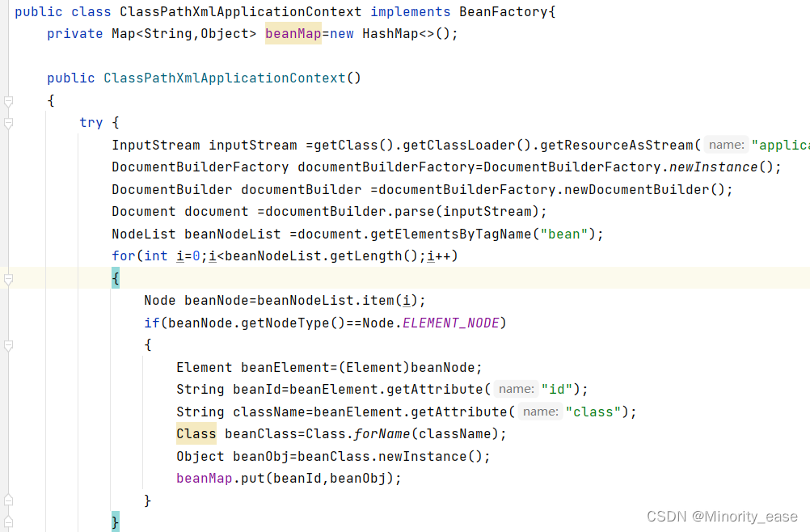Click HashMap in the field initializer
This screenshot has height=532, width=810.
(390, 34)
